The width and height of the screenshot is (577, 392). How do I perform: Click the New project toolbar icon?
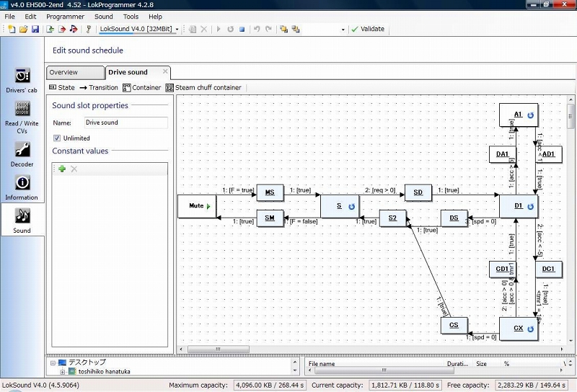click(x=12, y=29)
